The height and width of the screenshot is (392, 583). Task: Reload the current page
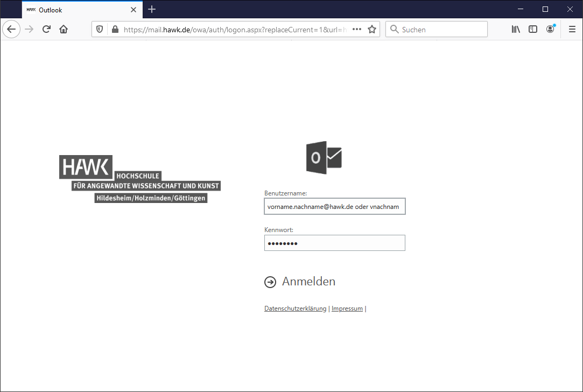(x=46, y=30)
